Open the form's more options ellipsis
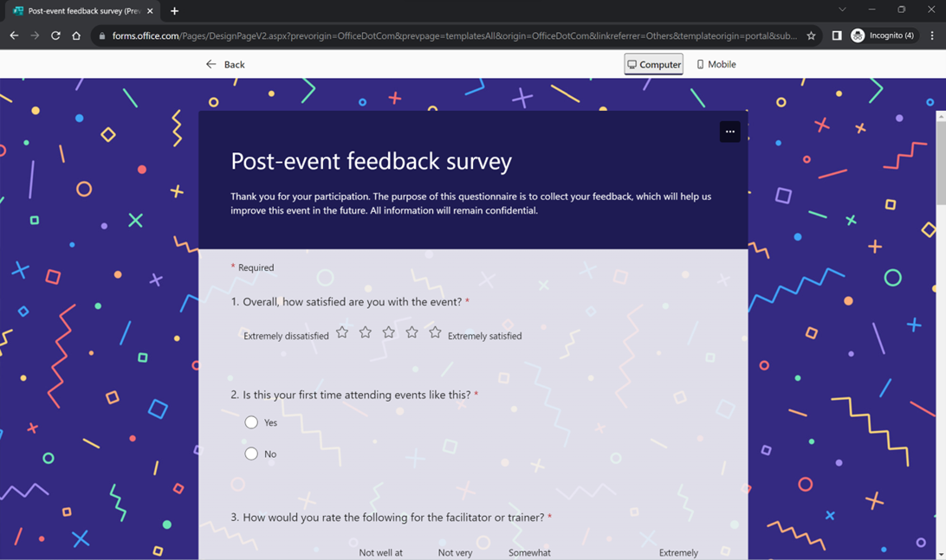The image size is (946, 560). [x=730, y=132]
